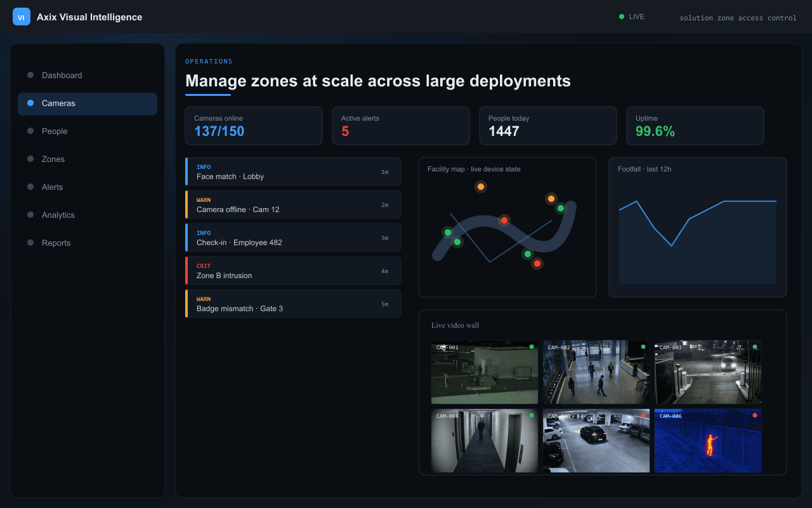Open the Active alerts stat card

click(x=401, y=126)
